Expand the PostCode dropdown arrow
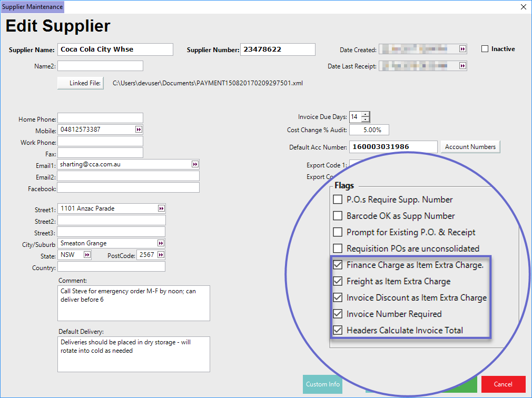The width and height of the screenshot is (532, 398). click(x=161, y=255)
